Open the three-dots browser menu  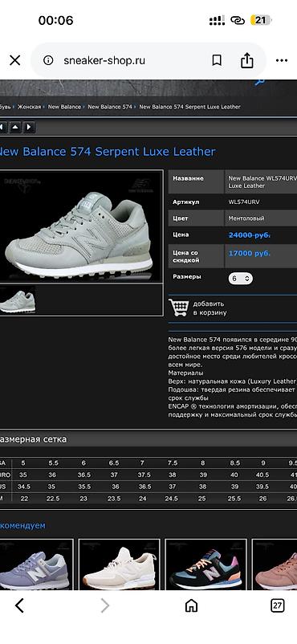point(282,61)
